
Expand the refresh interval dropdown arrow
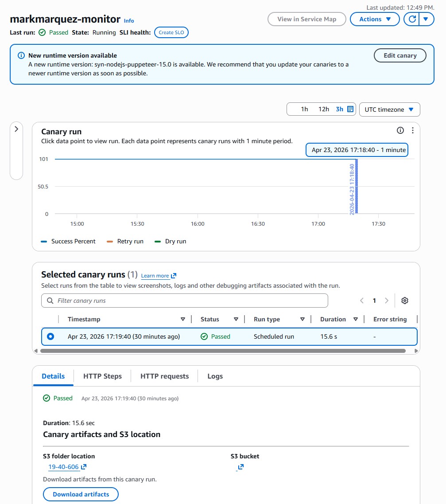(426, 19)
